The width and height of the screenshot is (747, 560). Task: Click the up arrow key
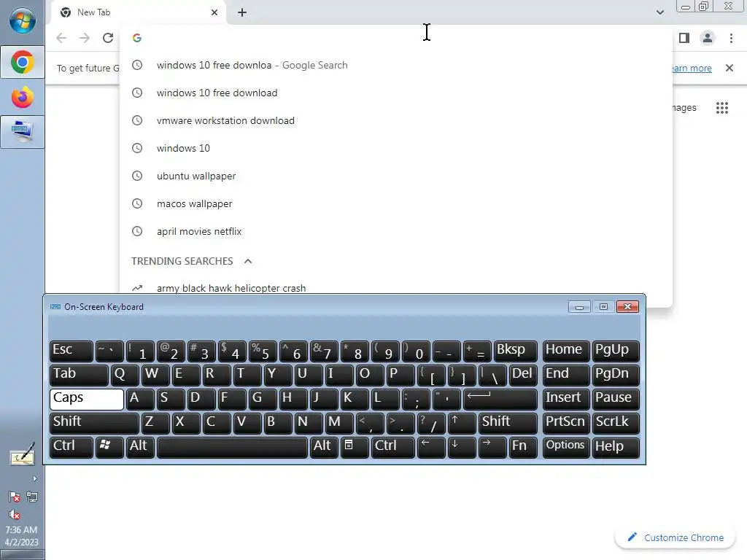462,423
